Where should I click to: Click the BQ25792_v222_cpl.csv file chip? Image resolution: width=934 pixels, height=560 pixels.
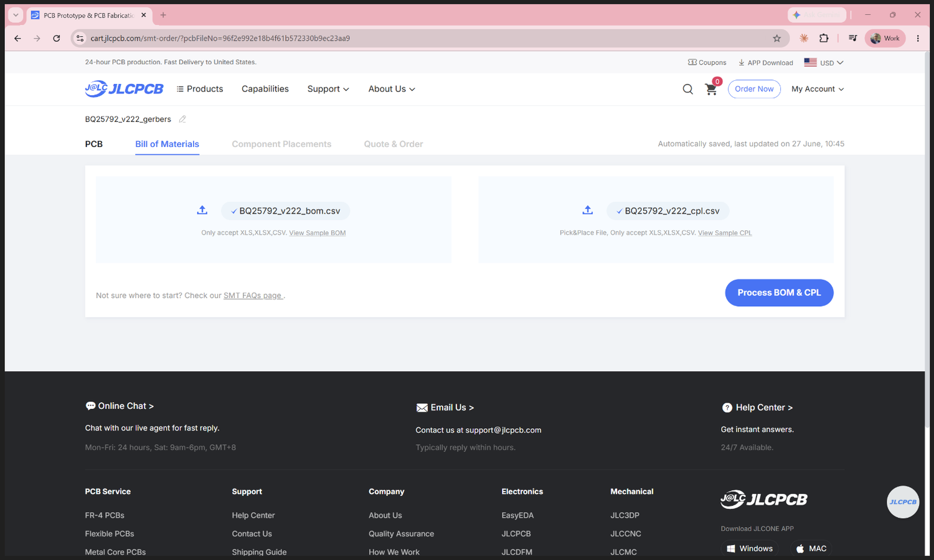(x=668, y=211)
